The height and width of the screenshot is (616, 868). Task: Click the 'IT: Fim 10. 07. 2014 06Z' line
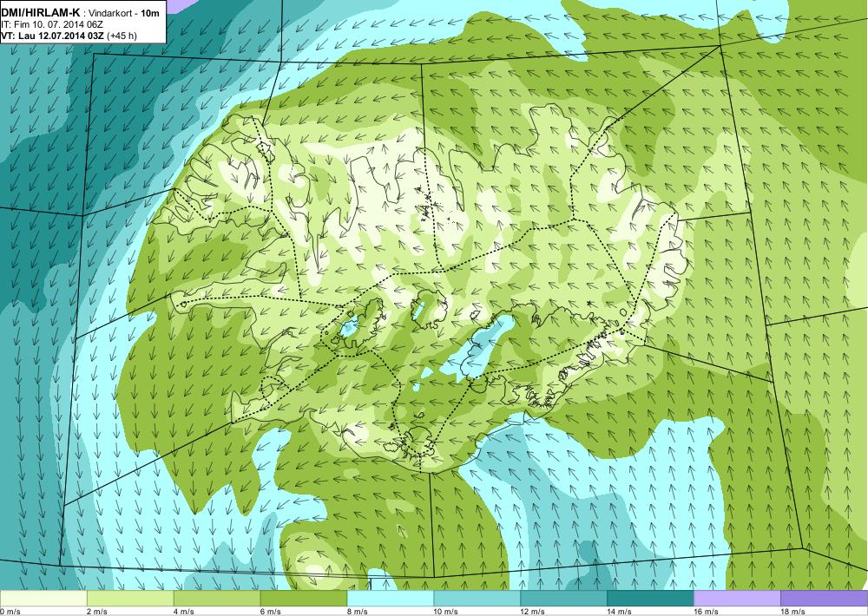coord(53,24)
